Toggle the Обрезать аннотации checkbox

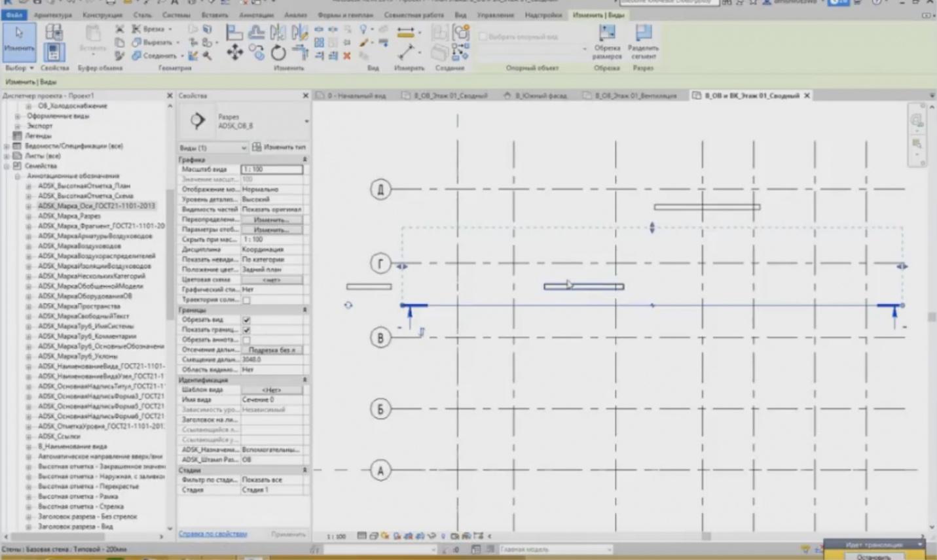(246, 340)
